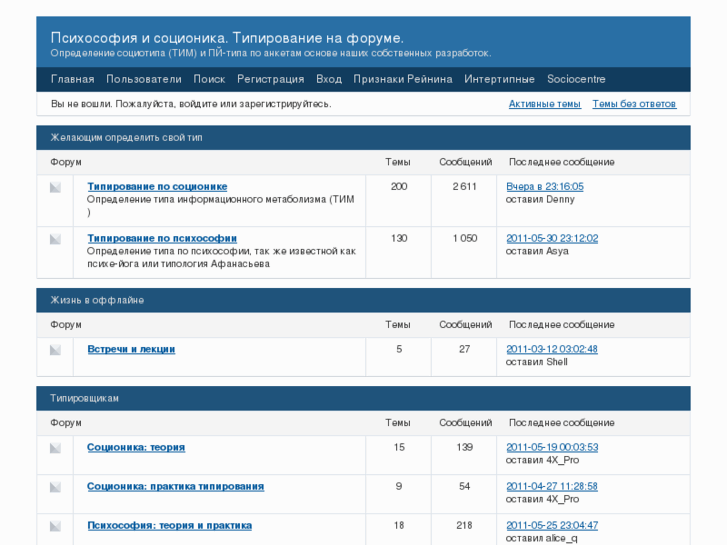Click the topic count 200
Image resolution: width=727 pixels, height=545 pixels.
399,186
